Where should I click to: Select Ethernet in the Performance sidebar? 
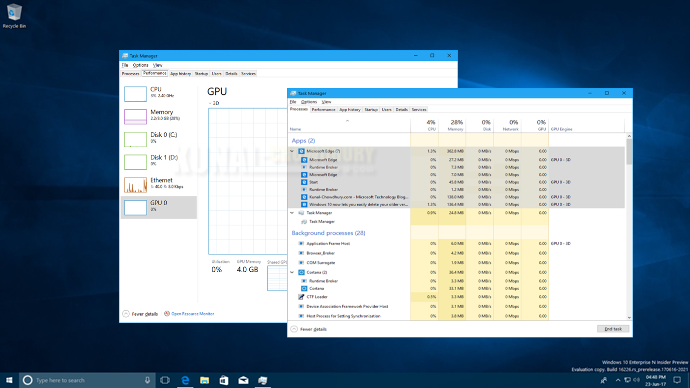click(159, 185)
